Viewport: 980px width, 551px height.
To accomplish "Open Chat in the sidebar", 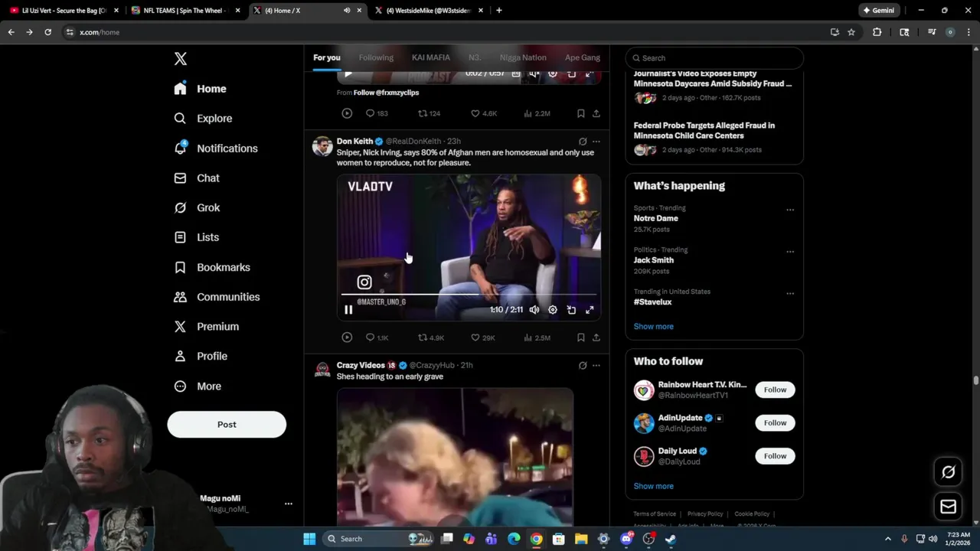I will click(197, 178).
